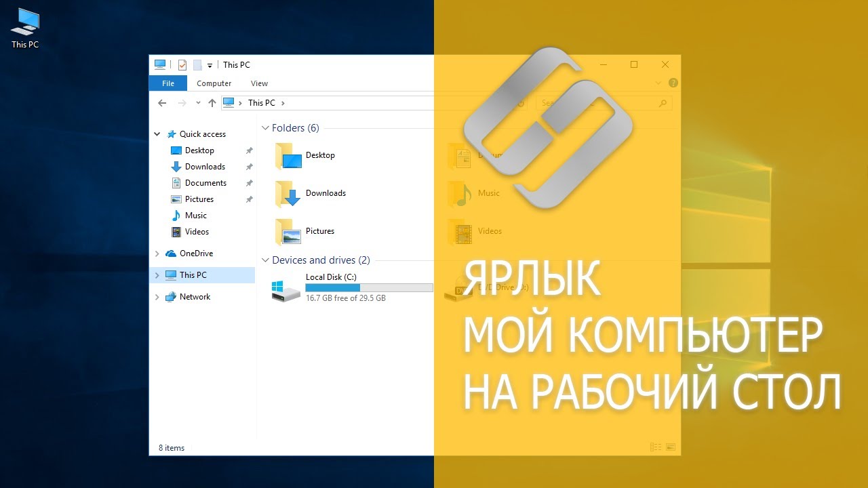
Task: Open the Recent locations dropdown arrow
Action: (198, 103)
